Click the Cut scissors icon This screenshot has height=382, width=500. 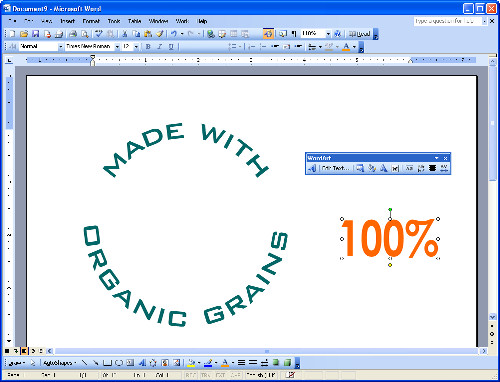(125, 34)
